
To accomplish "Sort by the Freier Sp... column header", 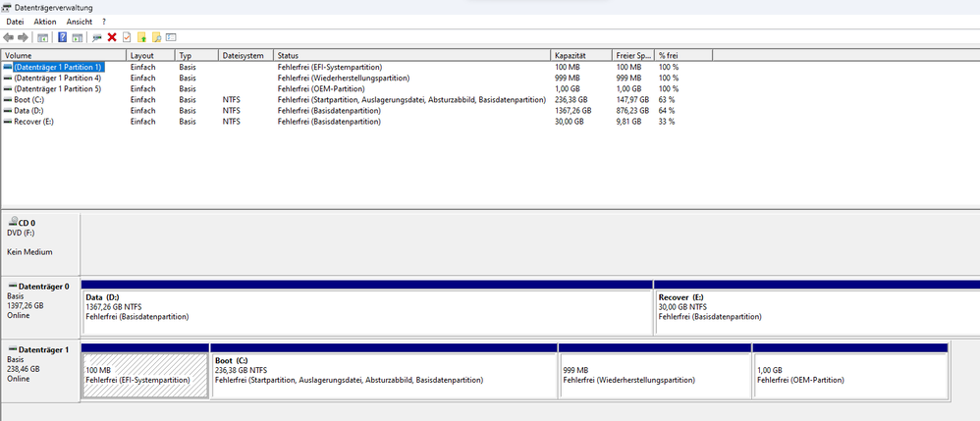I will (x=633, y=56).
